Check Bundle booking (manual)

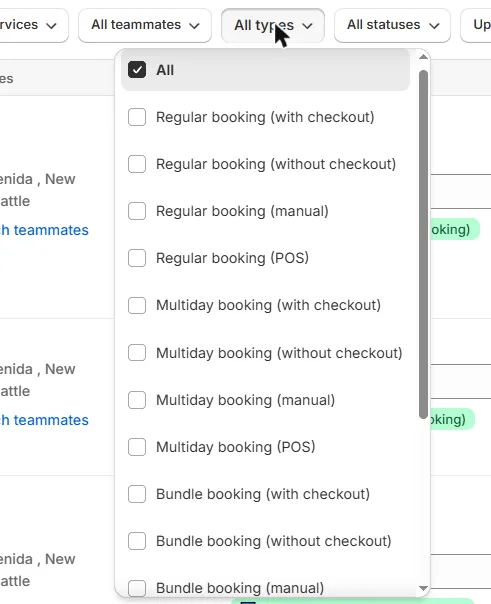[x=137, y=588]
